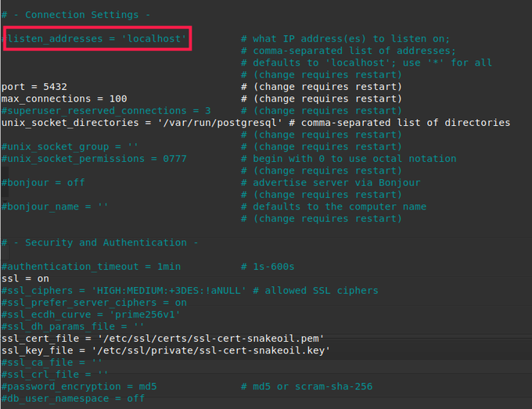The image size is (532, 409).
Task: Click the restart comment beside max_connections
Action: tap(322, 99)
